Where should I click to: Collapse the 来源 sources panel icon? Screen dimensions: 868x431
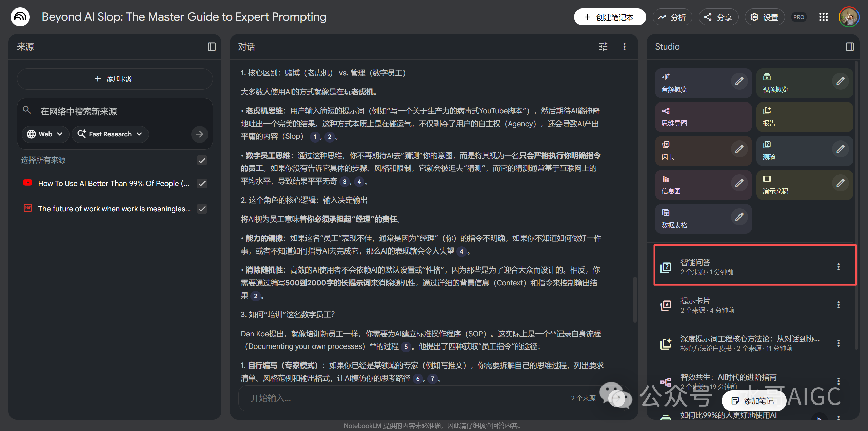click(x=212, y=46)
